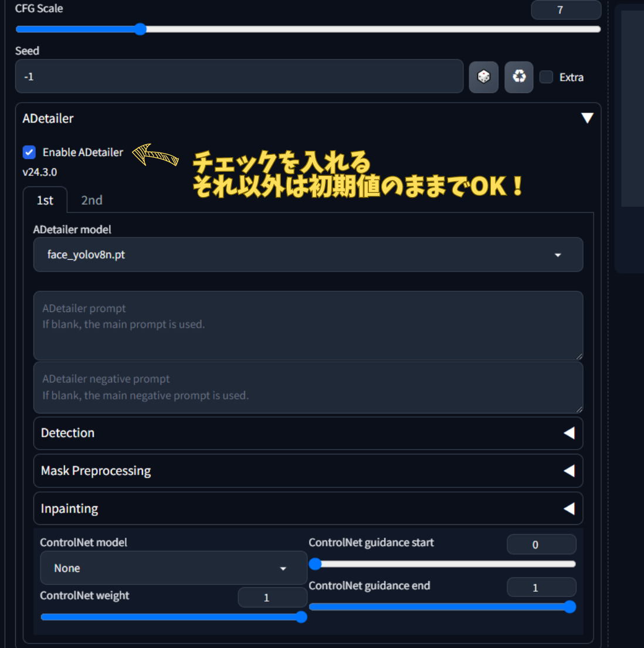Click the CFG Scale slider handle
The image size is (644, 648).
coord(140,29)
